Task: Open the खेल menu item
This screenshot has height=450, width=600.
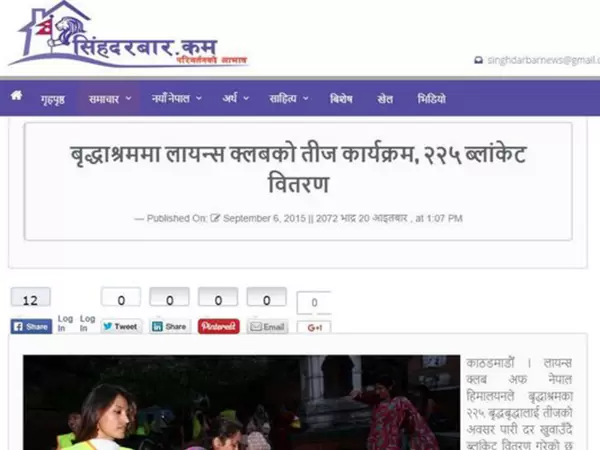Action: pos(385,99)
